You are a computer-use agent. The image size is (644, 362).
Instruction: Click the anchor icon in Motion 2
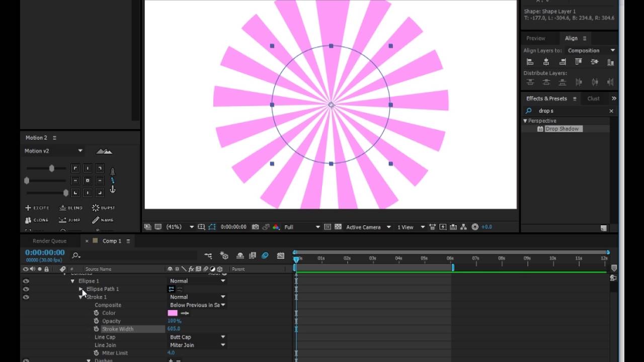[x=113, y=190]
